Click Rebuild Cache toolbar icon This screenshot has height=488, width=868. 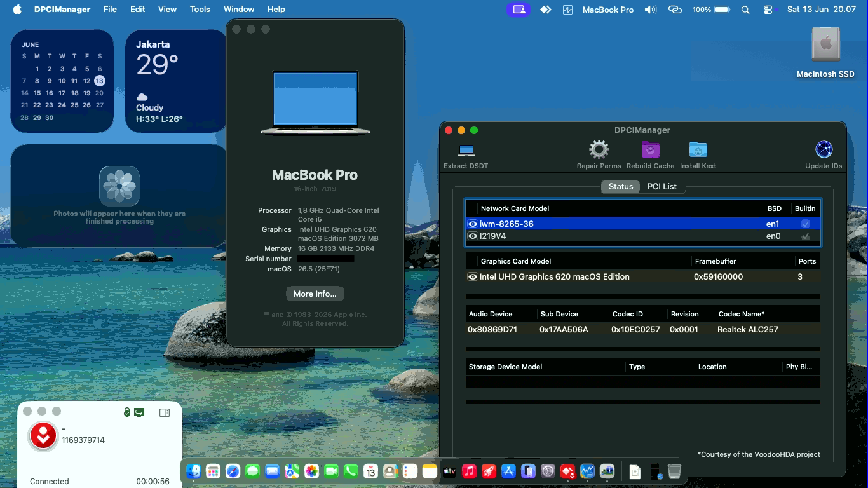[650, 150]
